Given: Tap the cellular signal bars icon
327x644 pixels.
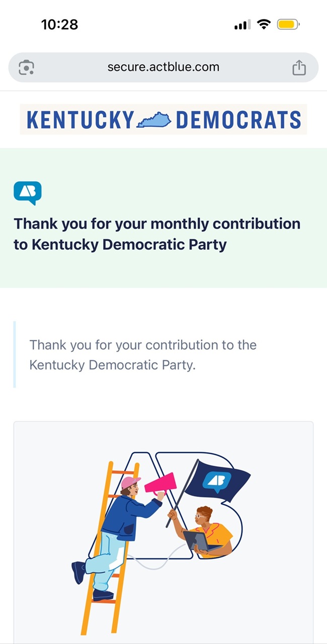Looking at the screenshot, I should click(242, 25).
